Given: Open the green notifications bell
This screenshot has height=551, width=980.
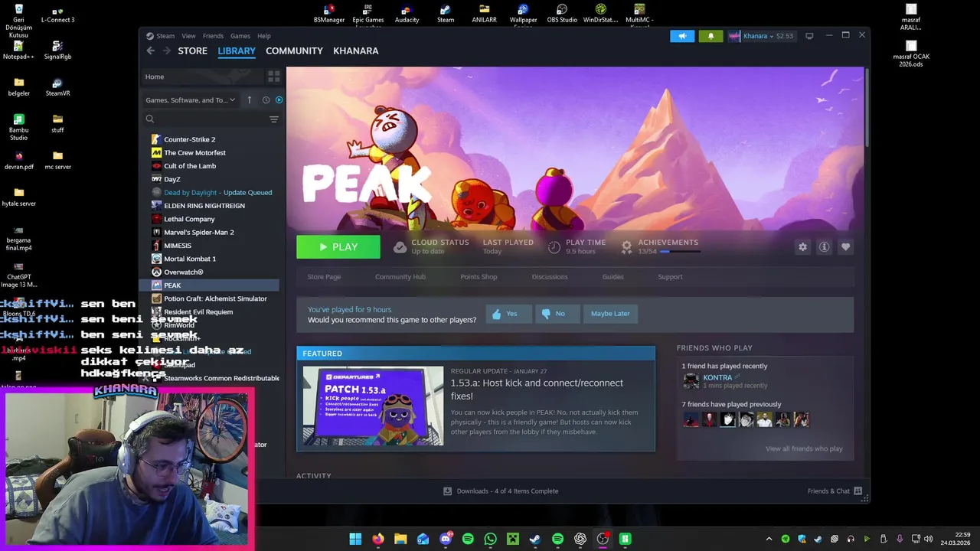Looking at the screenshot, I should pyautogui.click(x=710, y=36).
